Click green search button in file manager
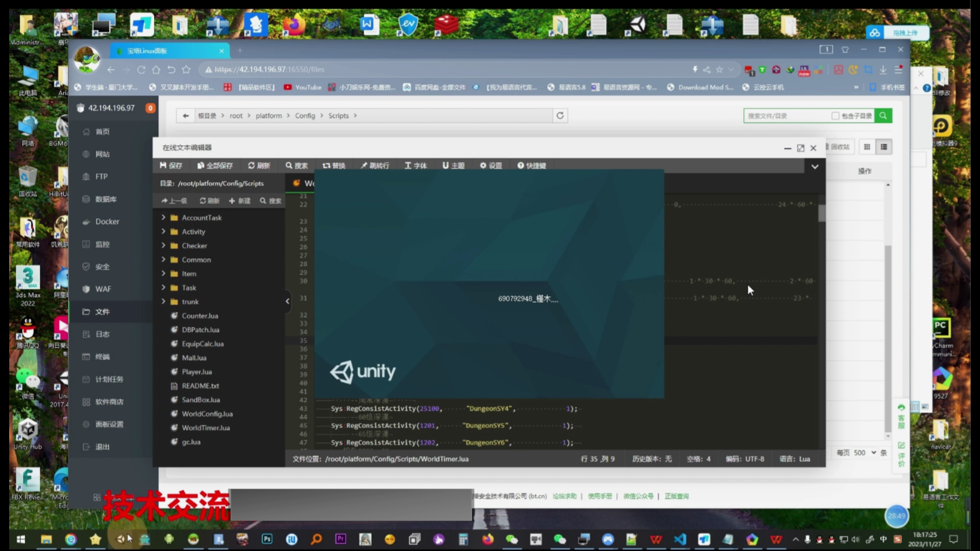This screenshot has width=980, height=551. [x=883, y=116]
